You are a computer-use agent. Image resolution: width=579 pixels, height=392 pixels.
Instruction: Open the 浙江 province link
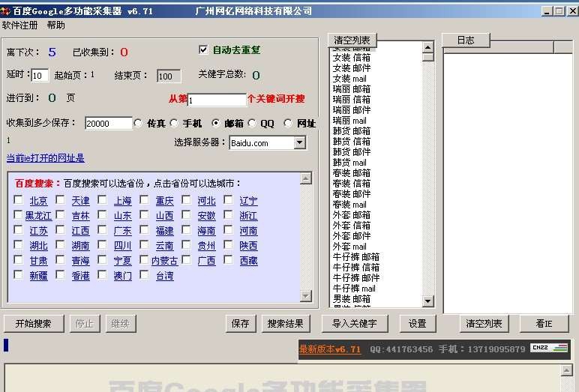point(248,216)
